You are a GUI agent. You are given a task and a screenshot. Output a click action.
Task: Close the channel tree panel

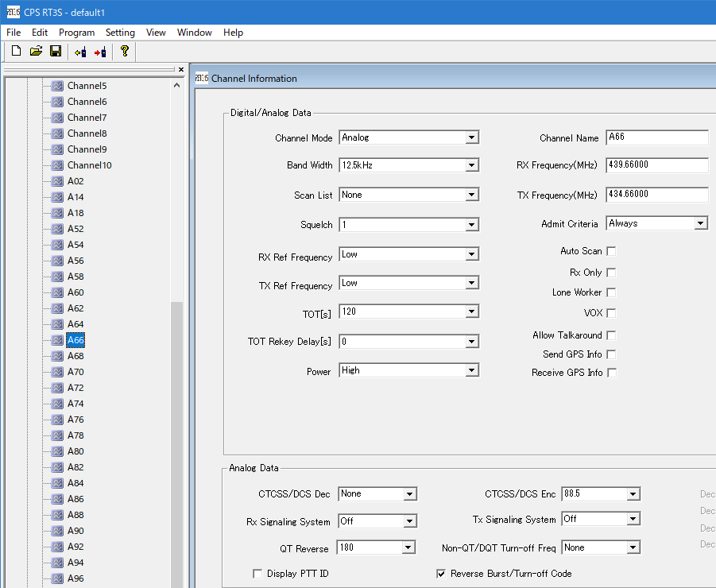click(x=181, y=69)
